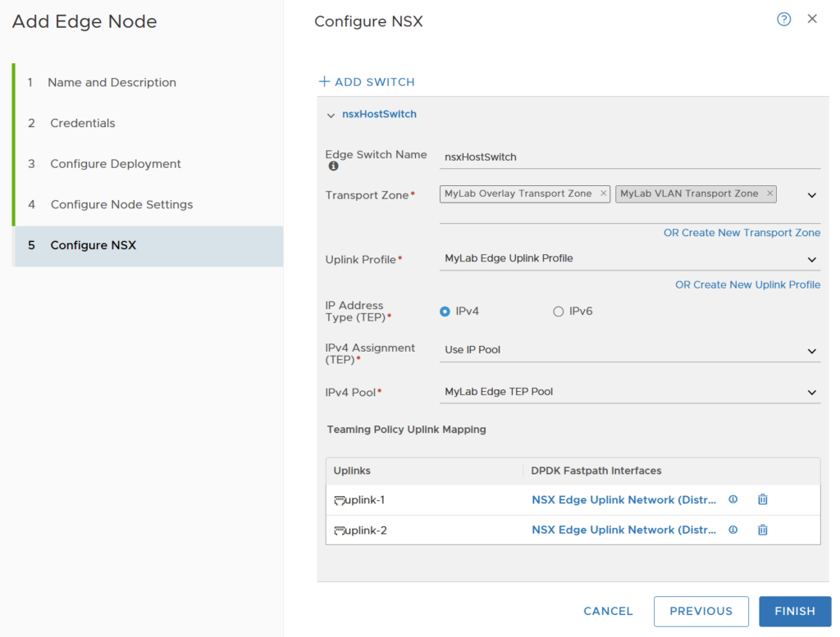Click the Edge Switch Name input field
This screenshot has height=637, width=840.
coord(629,157)
